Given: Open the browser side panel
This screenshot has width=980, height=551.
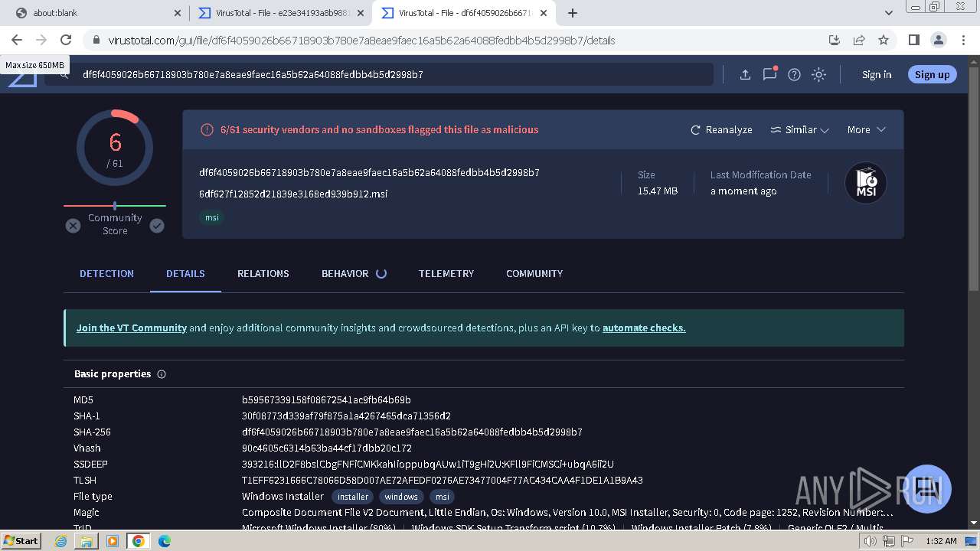Looking at the screenshot, I should (913, 40).
